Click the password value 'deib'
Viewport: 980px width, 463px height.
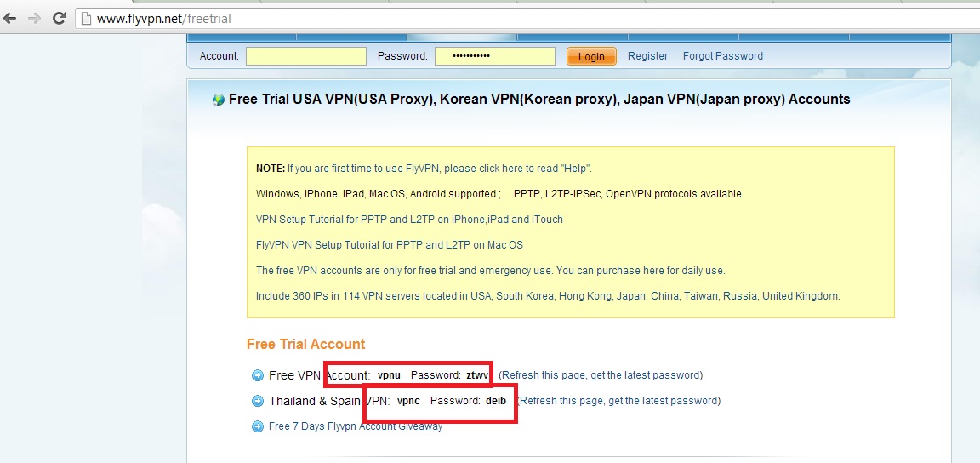coord(496,400)
